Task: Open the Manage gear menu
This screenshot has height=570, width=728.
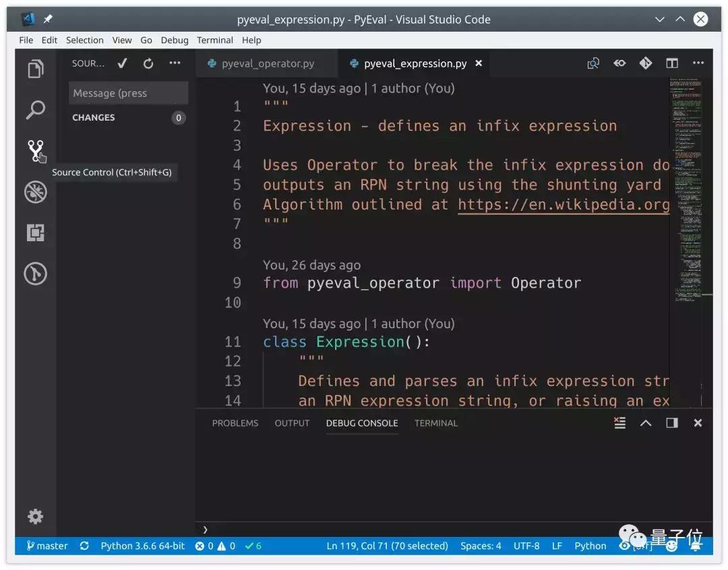Action: [x=36, y=516]
